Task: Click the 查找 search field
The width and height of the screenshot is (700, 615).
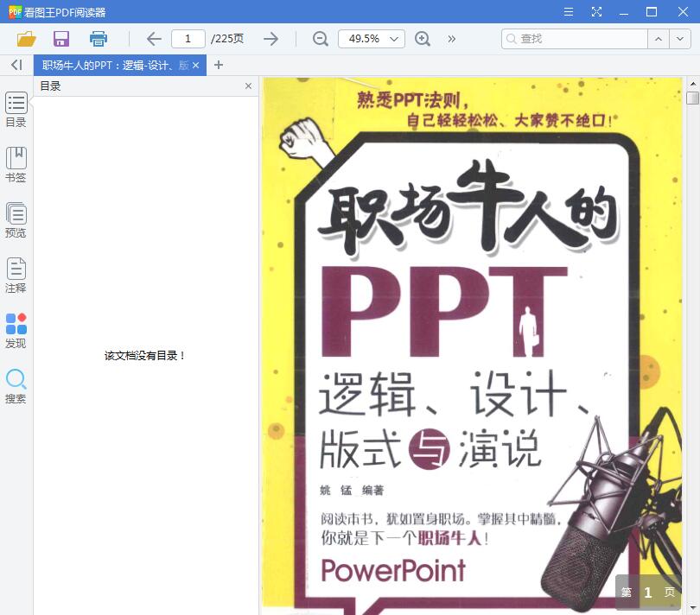Action: point(575,39)
